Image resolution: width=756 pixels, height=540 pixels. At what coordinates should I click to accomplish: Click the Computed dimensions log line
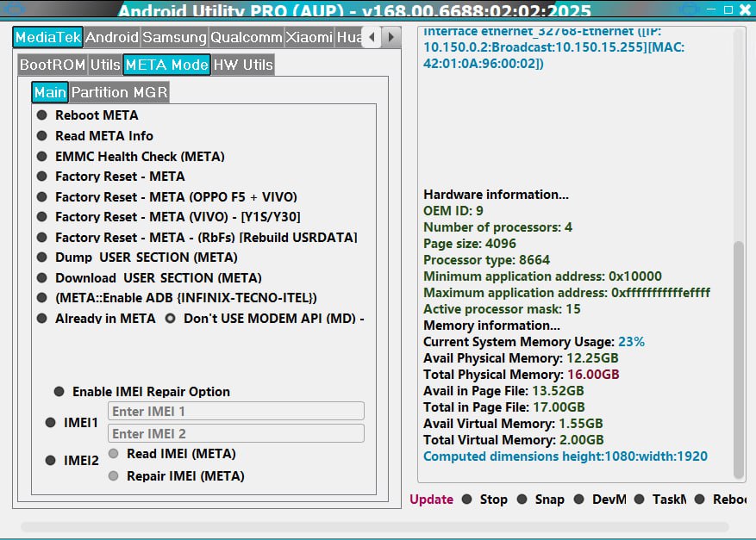[x=565, y=456]
